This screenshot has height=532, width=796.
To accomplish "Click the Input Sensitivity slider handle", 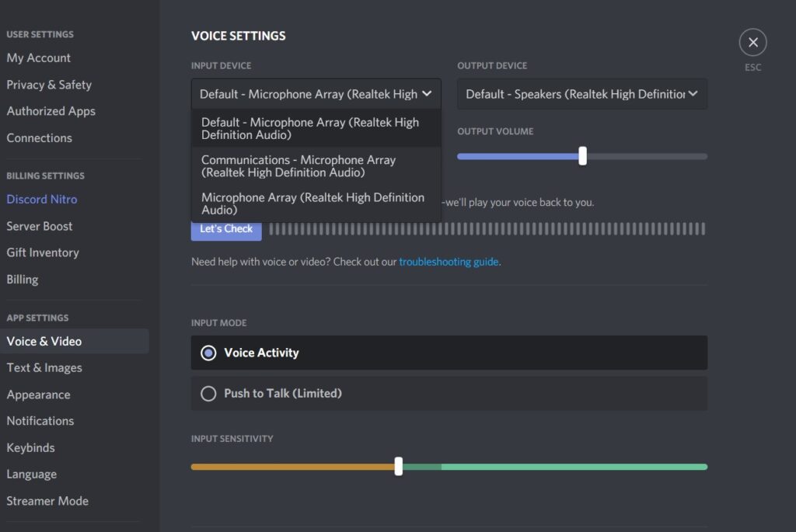I will click(399, 467).
